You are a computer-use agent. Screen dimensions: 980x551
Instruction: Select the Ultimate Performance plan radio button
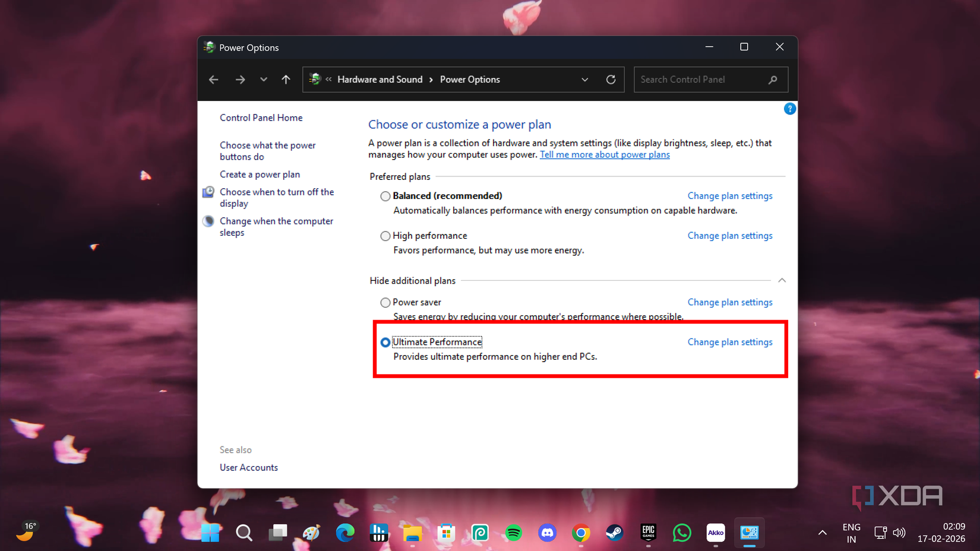(385, 342)
